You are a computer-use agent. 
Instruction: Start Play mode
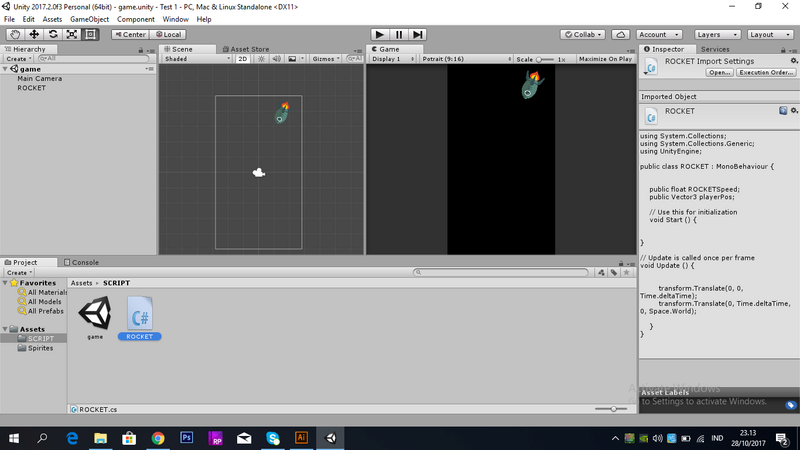380,34
